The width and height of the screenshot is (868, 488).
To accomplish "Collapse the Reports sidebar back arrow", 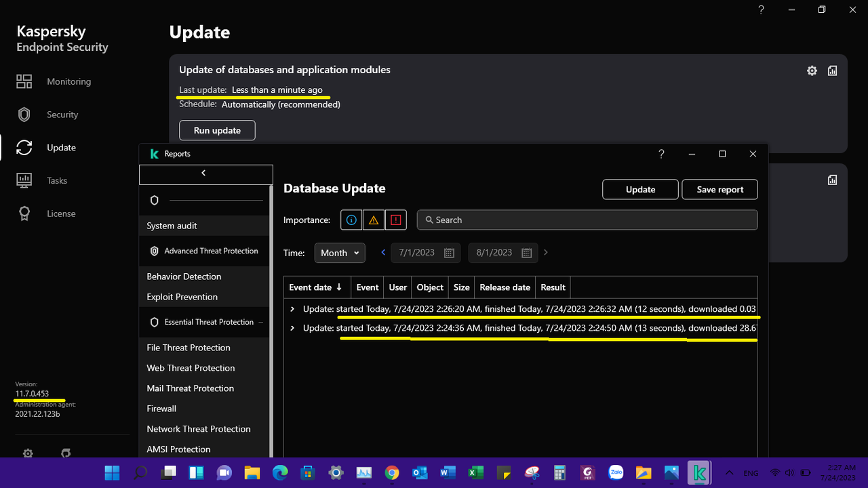I will (x=205, y=174).
